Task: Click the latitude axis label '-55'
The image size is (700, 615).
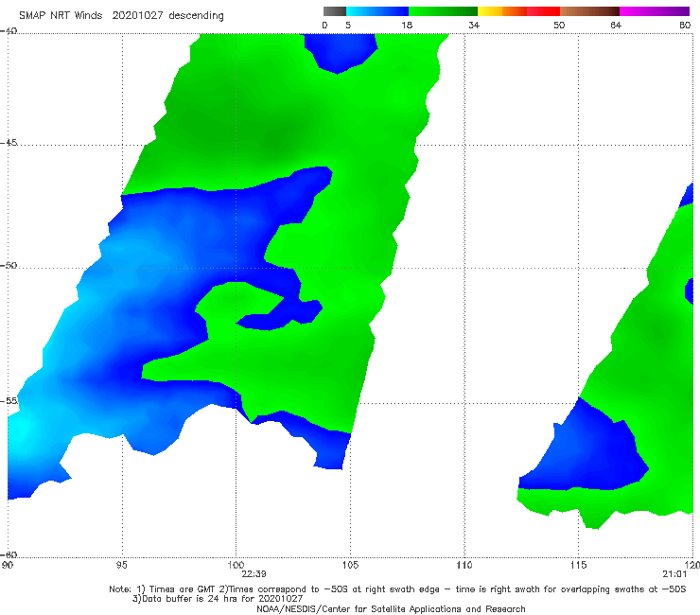Action: click(9, 401)
